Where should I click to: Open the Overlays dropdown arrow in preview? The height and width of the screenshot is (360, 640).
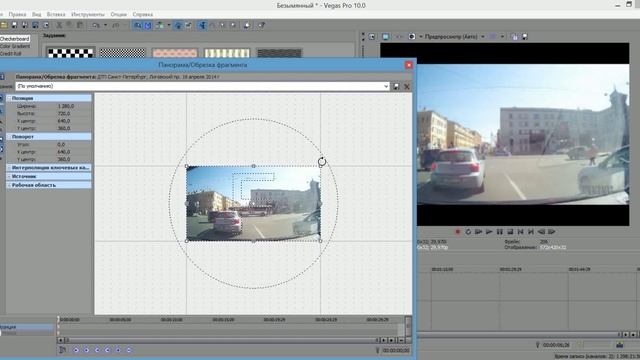(502, 37)
